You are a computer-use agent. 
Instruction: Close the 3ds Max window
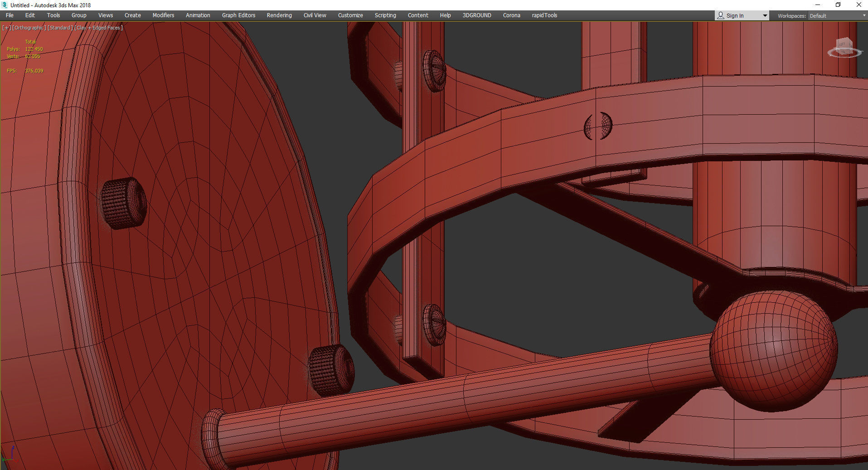click(858, 5)
